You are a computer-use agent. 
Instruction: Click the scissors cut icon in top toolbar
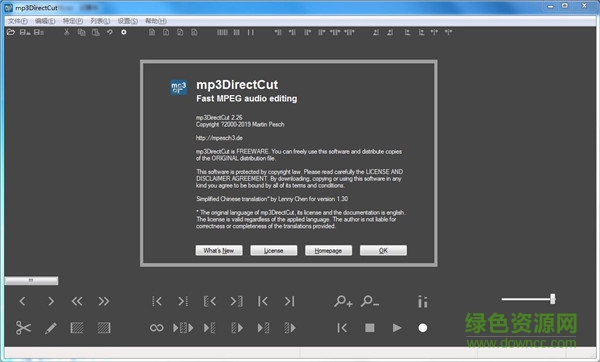click(x=67, y=33)
